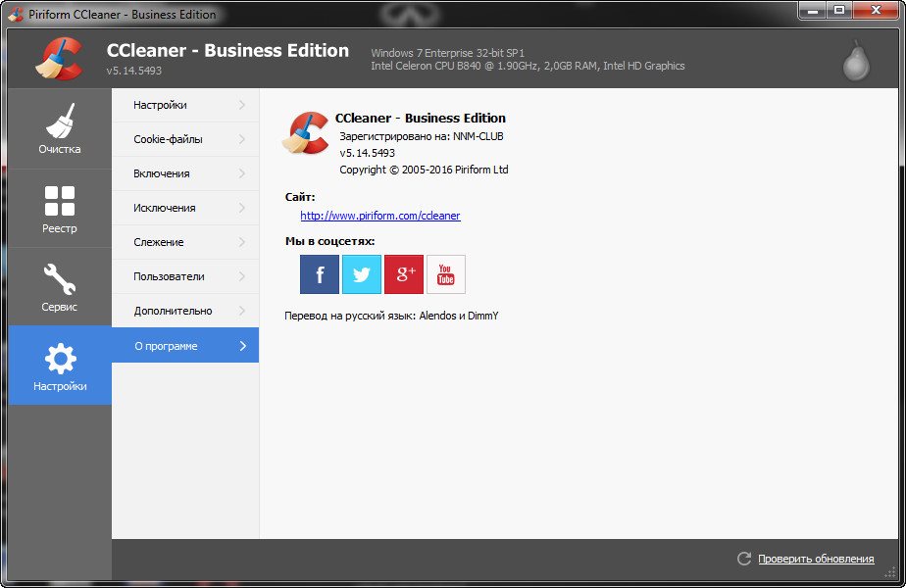Click chevron next to Включения
The image size is (906, 588).
(242, 173)
